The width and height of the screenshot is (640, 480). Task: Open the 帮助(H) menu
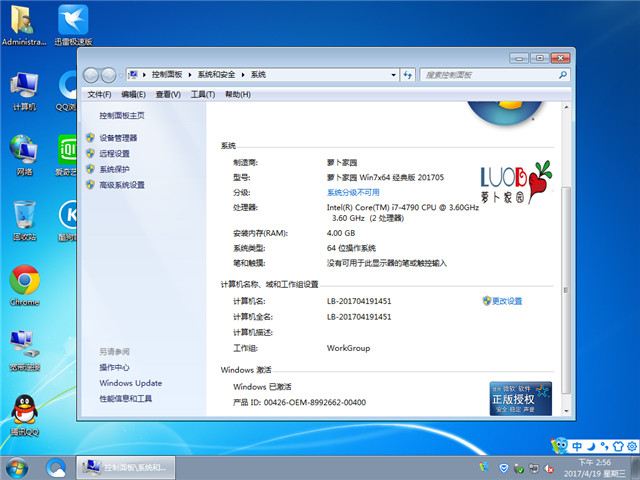click(x=238, y=94)
